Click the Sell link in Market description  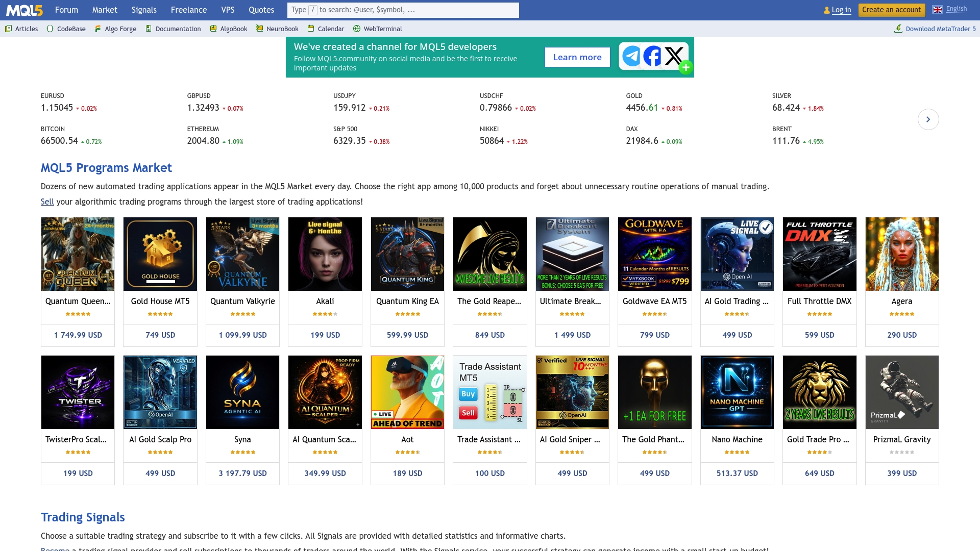(x=47, y=202)
